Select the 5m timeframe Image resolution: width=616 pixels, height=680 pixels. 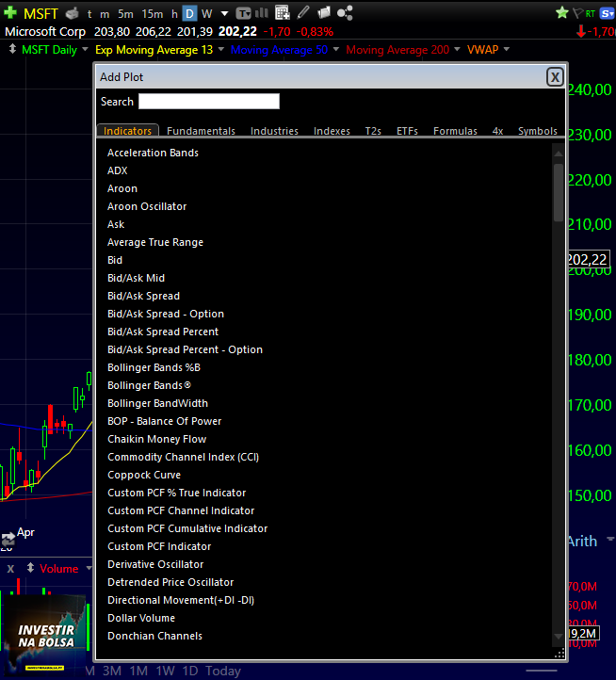pos(125,14)
